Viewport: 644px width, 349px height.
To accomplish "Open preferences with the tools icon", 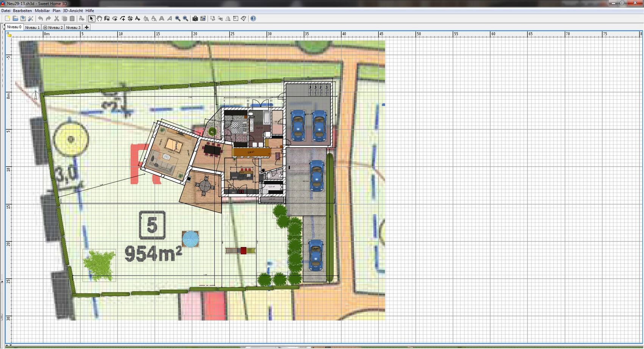I will 31,19.
